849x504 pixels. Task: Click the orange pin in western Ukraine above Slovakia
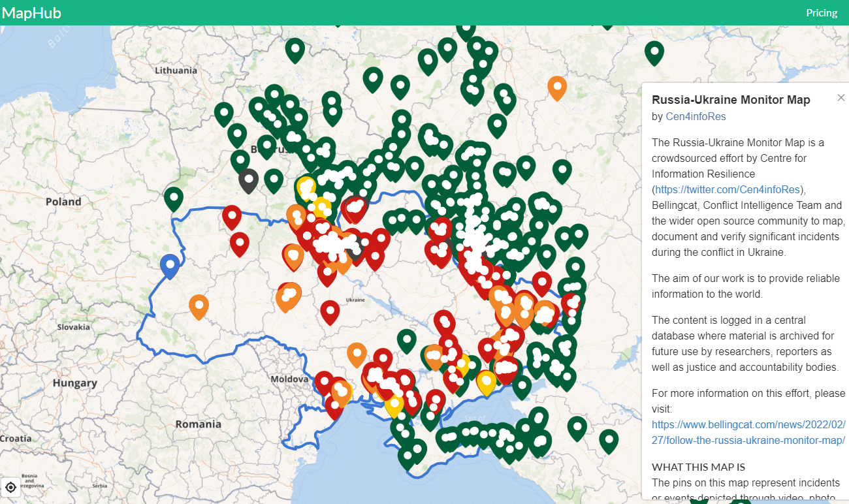tap(199, 307)
